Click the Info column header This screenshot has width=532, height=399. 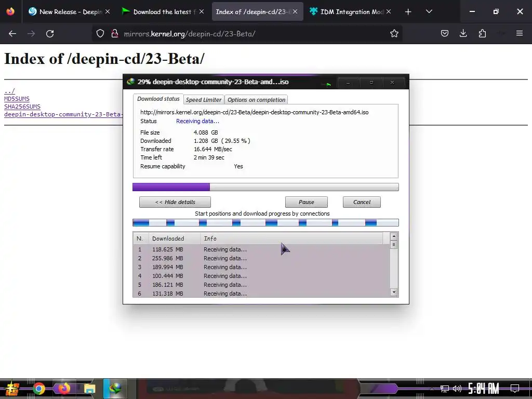tap(292, 238)
